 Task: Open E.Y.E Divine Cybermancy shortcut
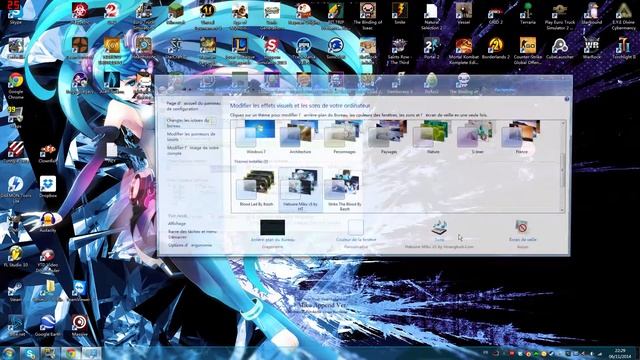pos(623,16)
